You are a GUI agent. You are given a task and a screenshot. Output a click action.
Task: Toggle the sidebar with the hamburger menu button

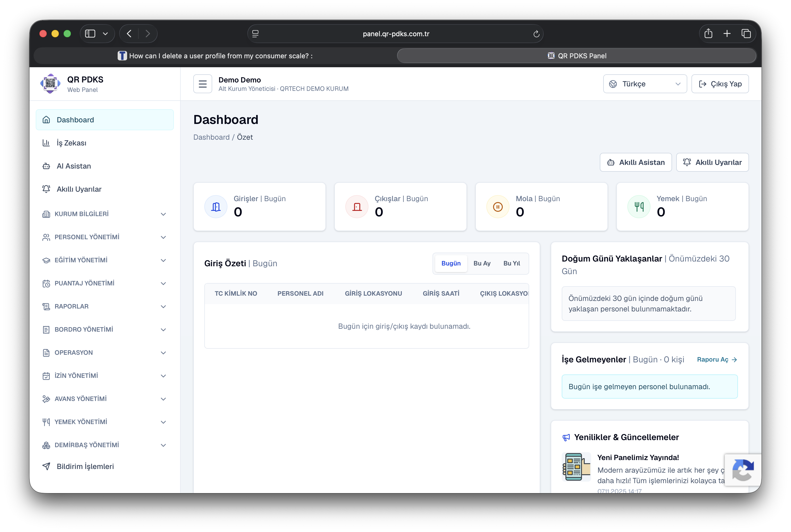point(202,84)
